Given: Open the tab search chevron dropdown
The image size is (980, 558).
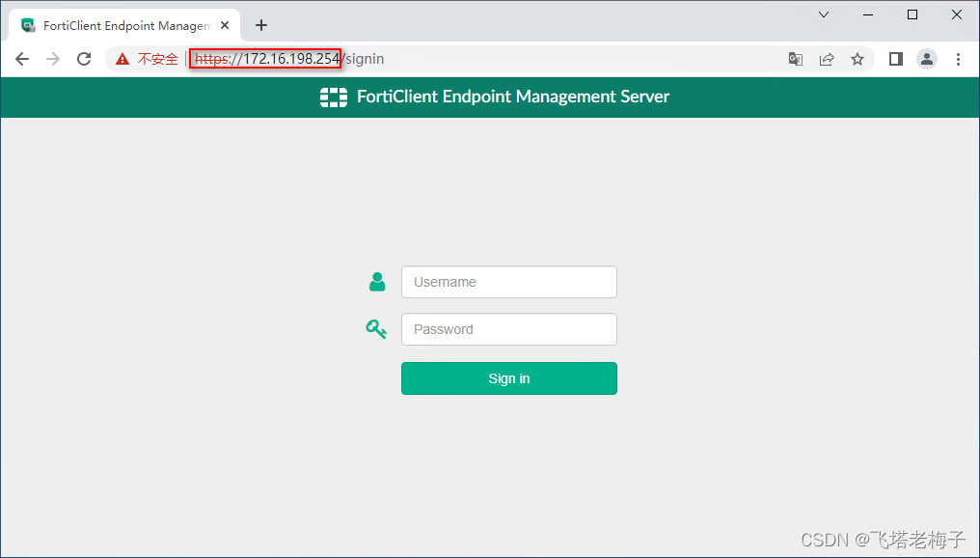Looking at the screenshot, I should (x=824, y=14).
